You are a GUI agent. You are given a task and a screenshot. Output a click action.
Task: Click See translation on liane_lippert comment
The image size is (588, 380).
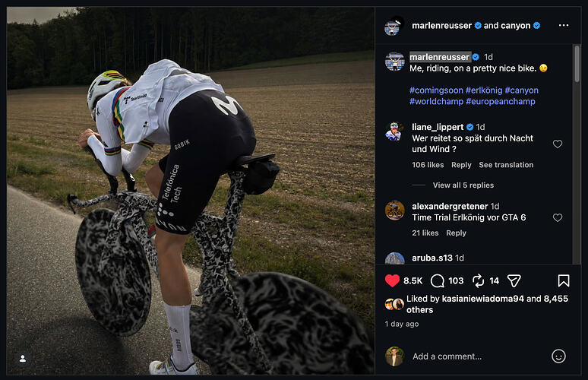coord(506,165)
